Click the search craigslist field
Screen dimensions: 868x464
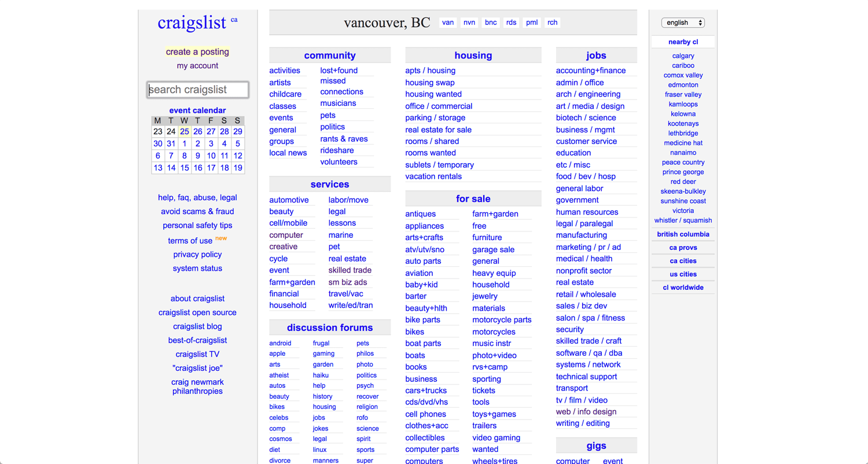(197, 90)
